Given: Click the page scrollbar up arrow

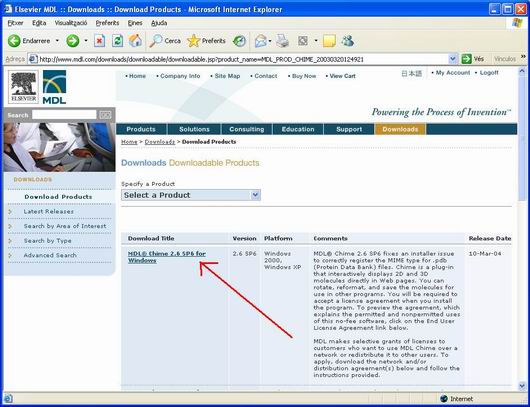Looking at the screenshot, I should coord(522,72).
